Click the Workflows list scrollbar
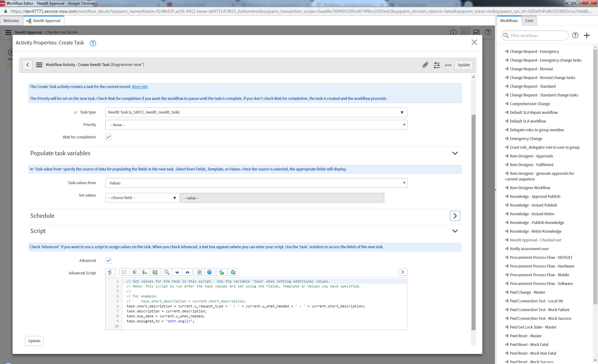Viewport: 598px width, 364px height. 595,177
